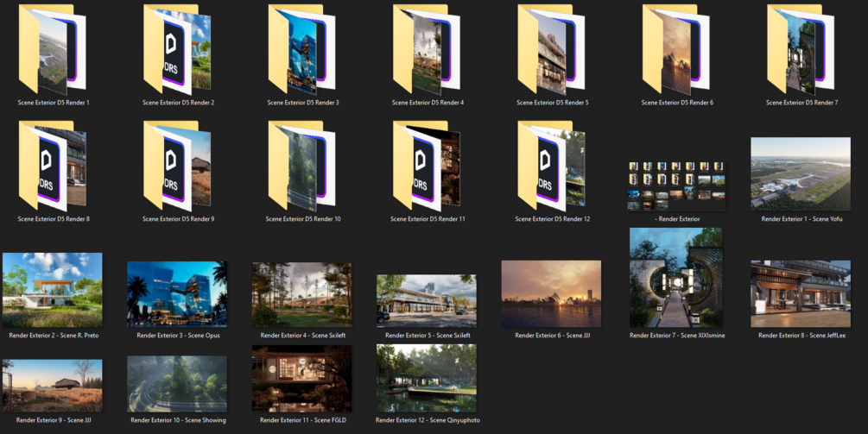Select the '- Render Exterior' overview image
This screenshot has width=868, height=434.
[x=676, y=186]
